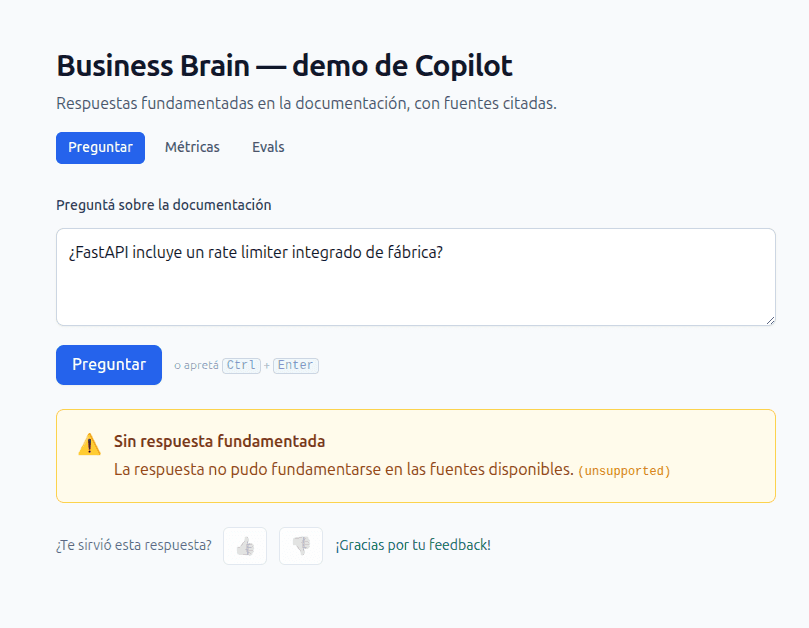Click the textarea resize handle corner
The height and width of the screenshot is (628, 809).
pos(770,320)
